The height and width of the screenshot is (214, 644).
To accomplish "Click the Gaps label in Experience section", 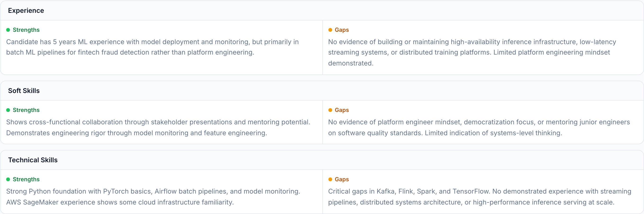I will coord(341,30).
